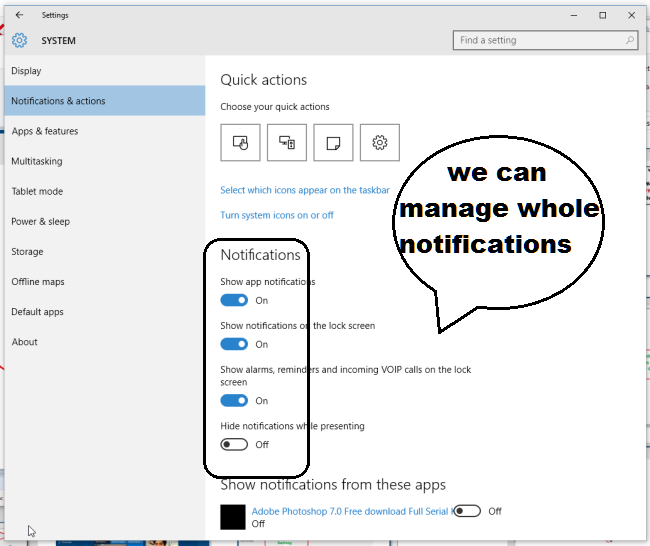Click the Choose your quick actions text
The height and width of the screenshot is (546, 650).
click(275, 107)
